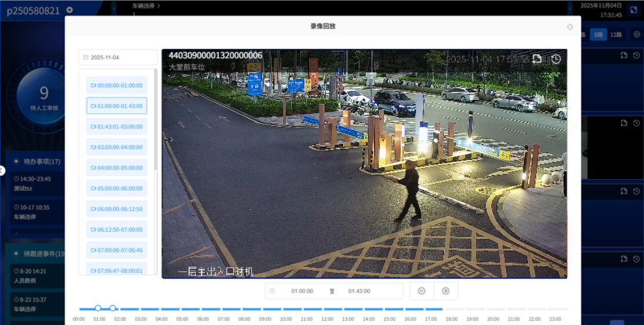The height and width of the screenshot is (325, 644).
Task: Open history clock icon on playback video
Action: tap(556, 59)
